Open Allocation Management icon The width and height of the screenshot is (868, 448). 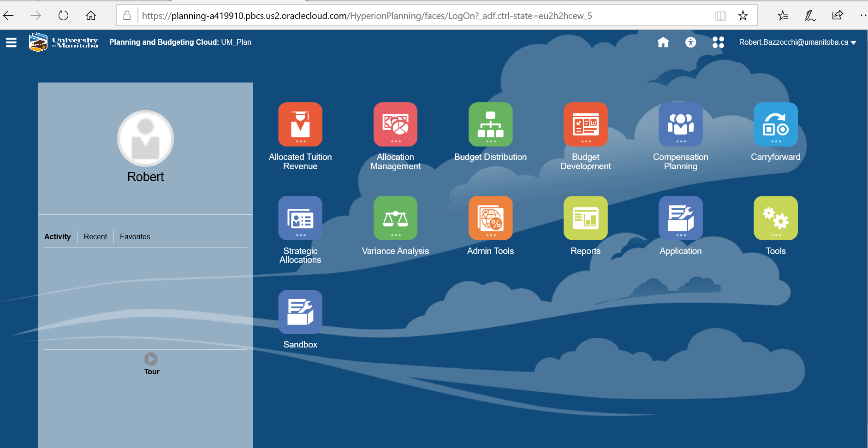(395, 124)
